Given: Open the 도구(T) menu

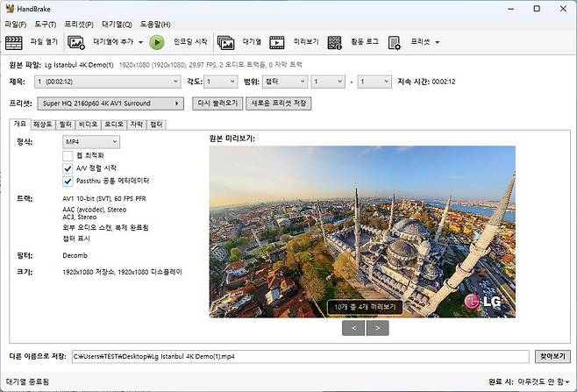Looking at the screenshot, I should (x=46, y=25).
